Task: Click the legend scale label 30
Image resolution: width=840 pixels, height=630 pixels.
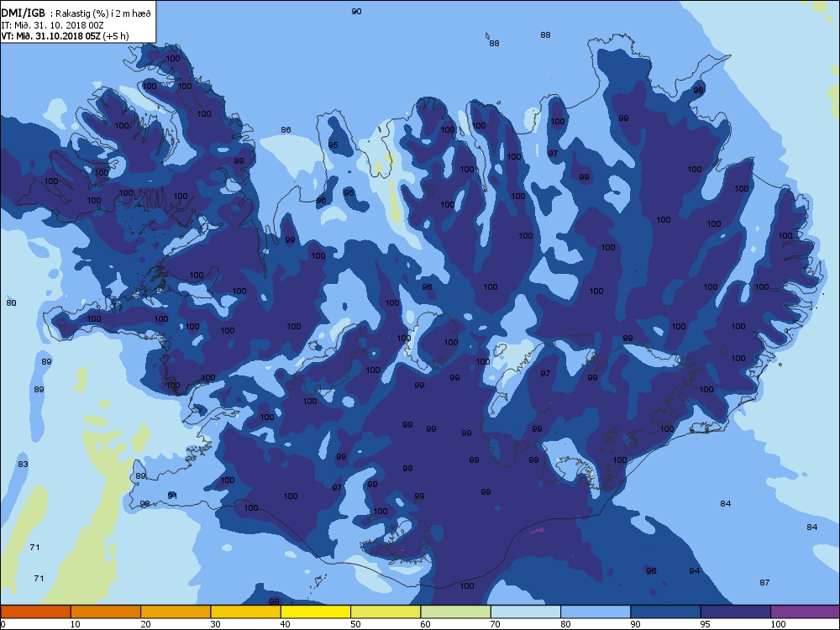Action: click(x=215, y=624)
